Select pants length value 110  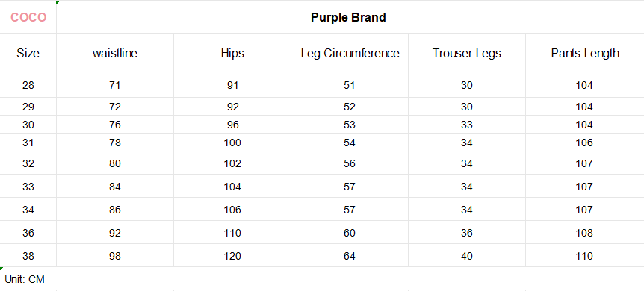click(x=585, y=256)
